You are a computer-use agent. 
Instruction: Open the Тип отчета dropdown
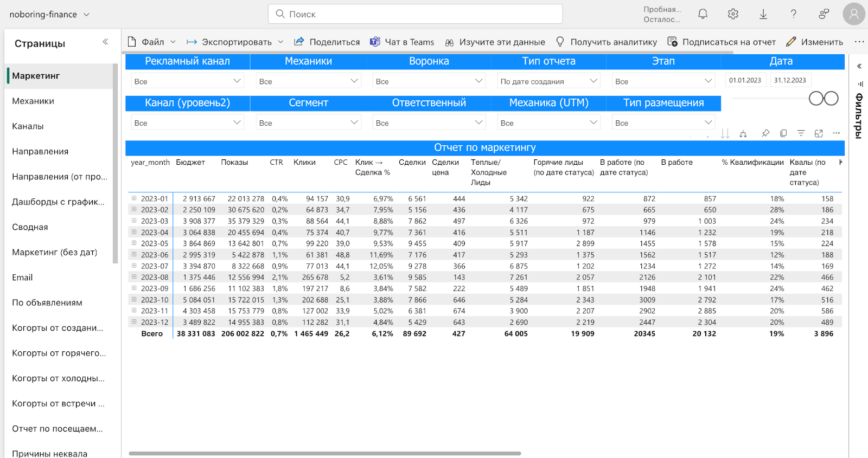pyautogui.click(x=548, y=81)
